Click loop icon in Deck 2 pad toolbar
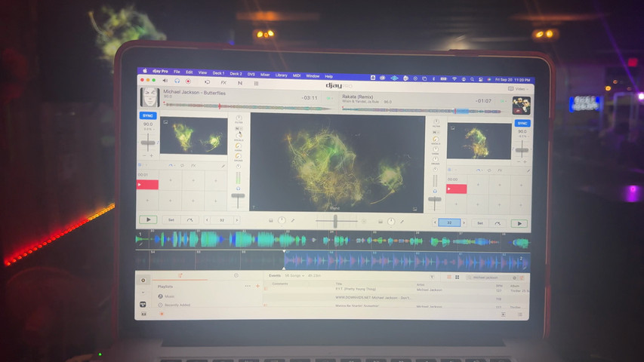Screen dimensions: 644x362 488,170
